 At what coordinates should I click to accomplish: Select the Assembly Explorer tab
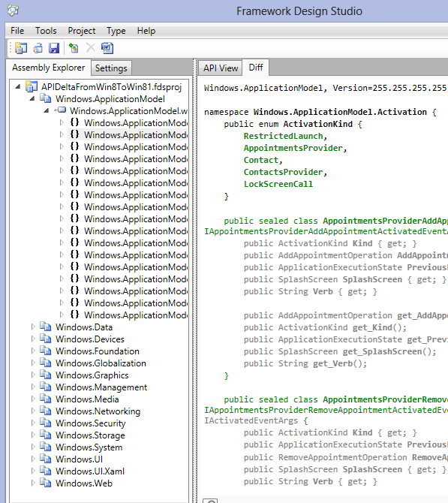pos(49,68)
